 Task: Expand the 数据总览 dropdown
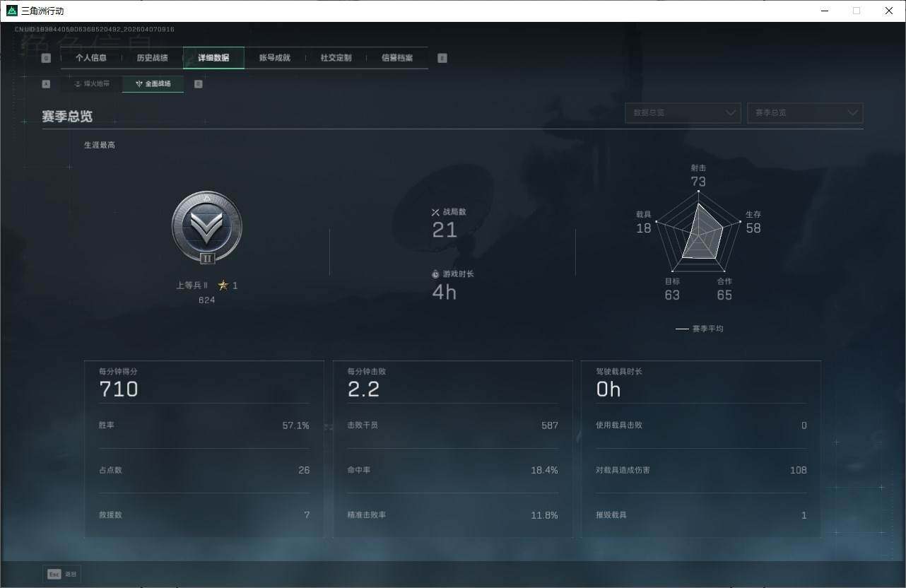(683, 113)
